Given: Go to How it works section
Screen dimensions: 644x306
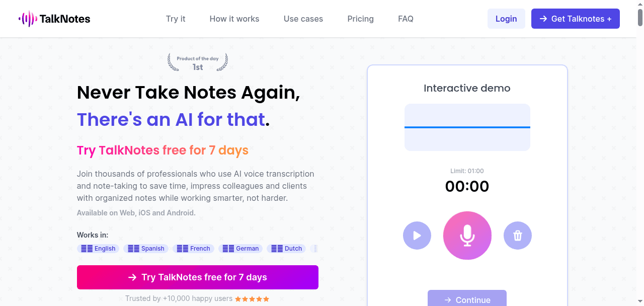Looking at the screenshot, I should click(234, 19).
